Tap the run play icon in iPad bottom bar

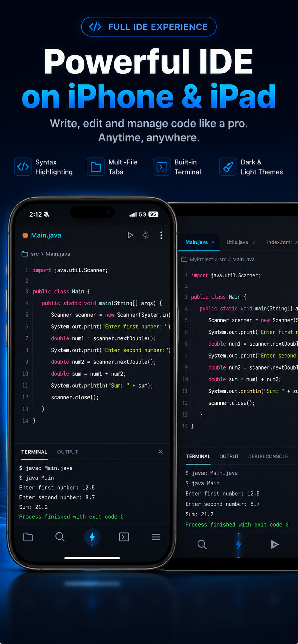point(275,544)
